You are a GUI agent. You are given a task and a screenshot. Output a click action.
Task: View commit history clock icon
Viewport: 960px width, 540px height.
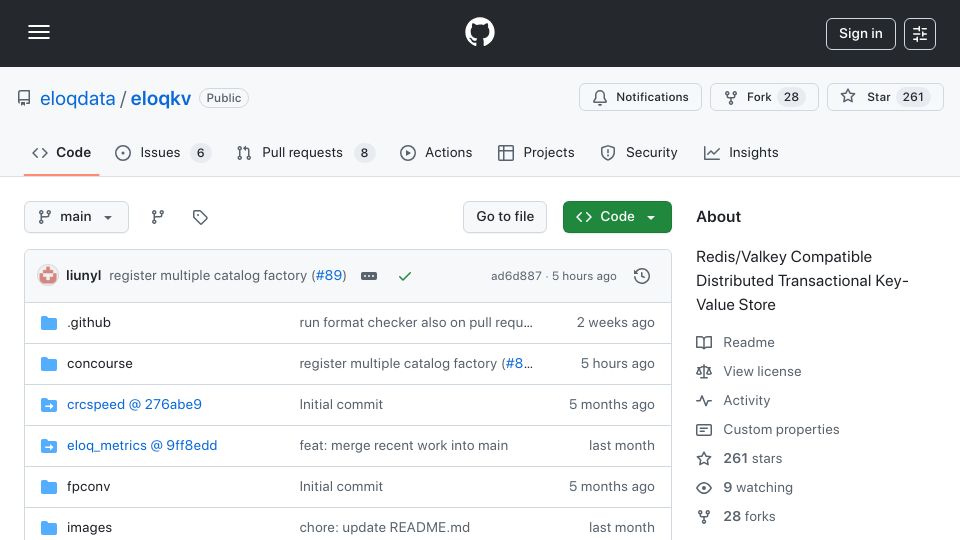642,276
